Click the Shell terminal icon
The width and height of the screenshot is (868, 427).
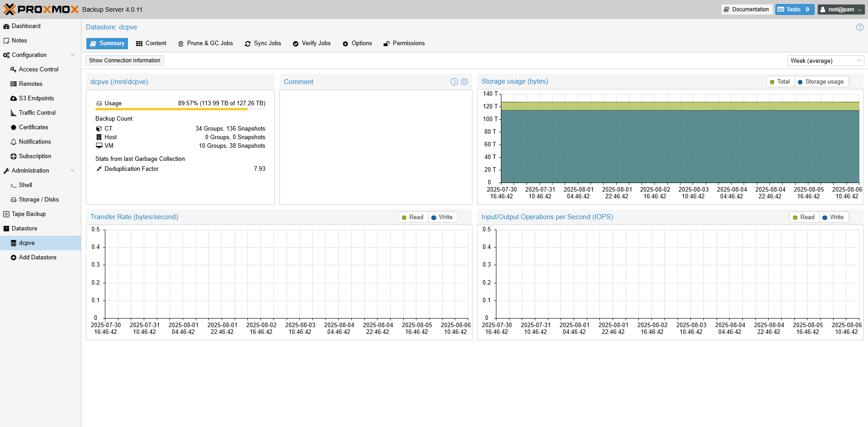(x=14, y=185)
